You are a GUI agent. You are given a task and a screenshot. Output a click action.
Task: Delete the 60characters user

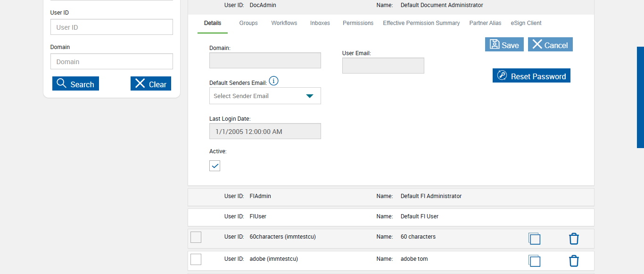coord(573,239)
